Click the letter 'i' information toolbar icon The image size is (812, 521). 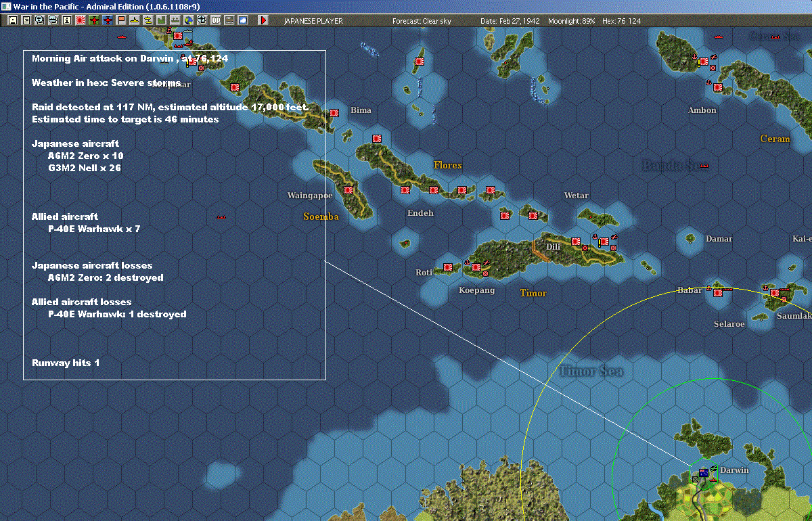coord(66,20)
